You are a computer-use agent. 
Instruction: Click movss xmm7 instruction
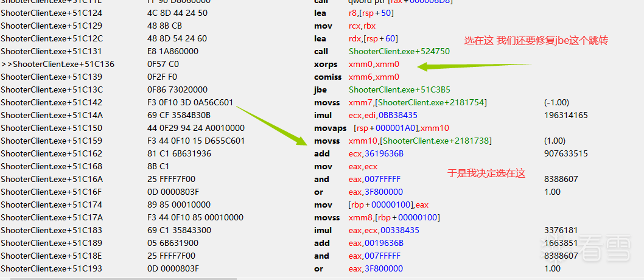(401, 102)
